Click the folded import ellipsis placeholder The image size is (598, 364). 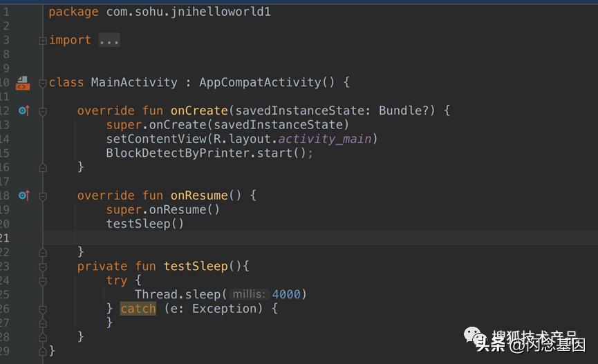[x=109, y=40]
